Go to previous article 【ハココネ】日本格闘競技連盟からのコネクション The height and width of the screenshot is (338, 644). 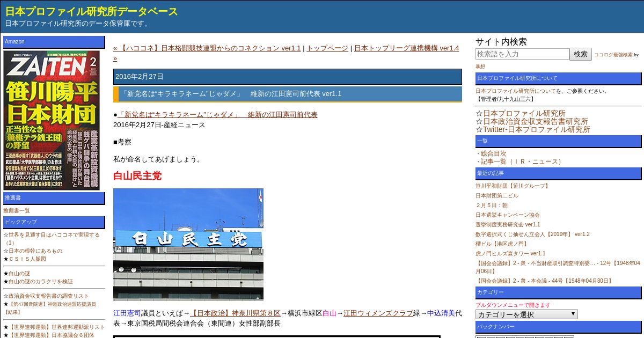207,48
